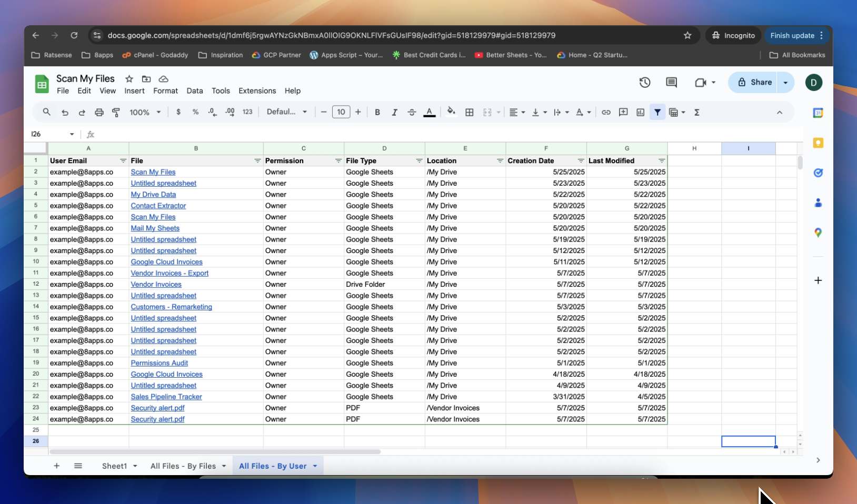This screenshot has width=857, height=504.
Task: Get add-ons with plus icon
Action: 818,280
